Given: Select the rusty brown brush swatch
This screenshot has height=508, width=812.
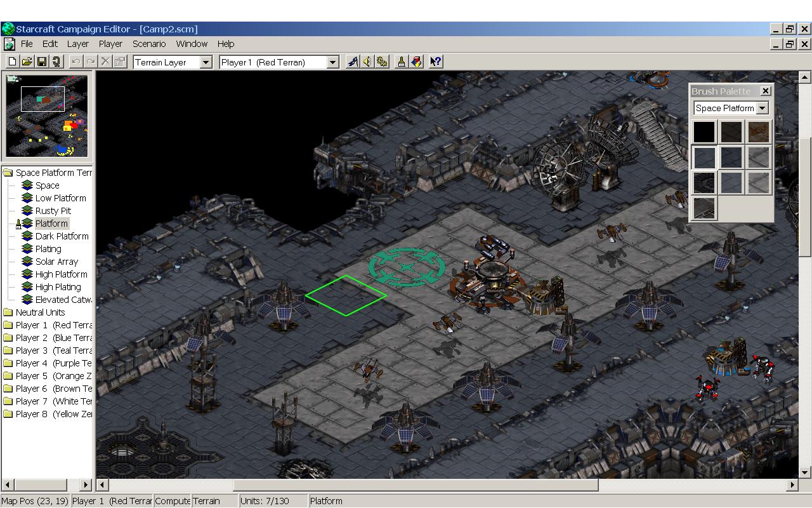Looking at the screenshot, I should [x=758, y=132].
